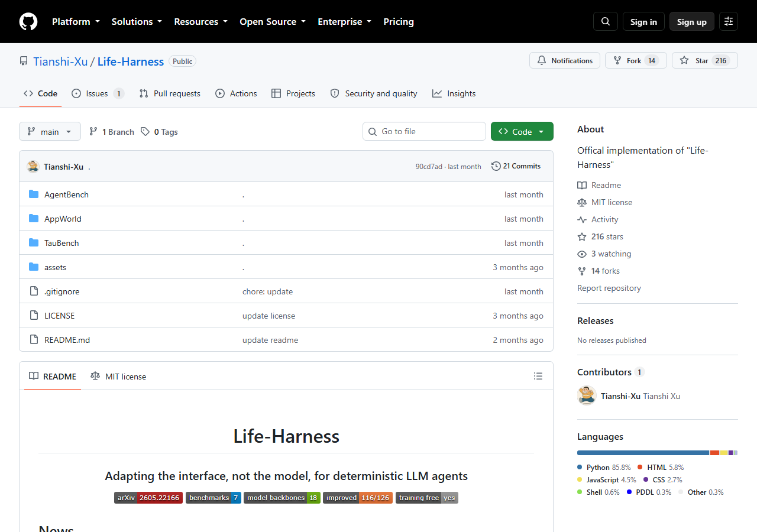Open the appearance settings icon button
Image resolution: width=757 pixels, height=532 pixels.
tap(729, 21)
